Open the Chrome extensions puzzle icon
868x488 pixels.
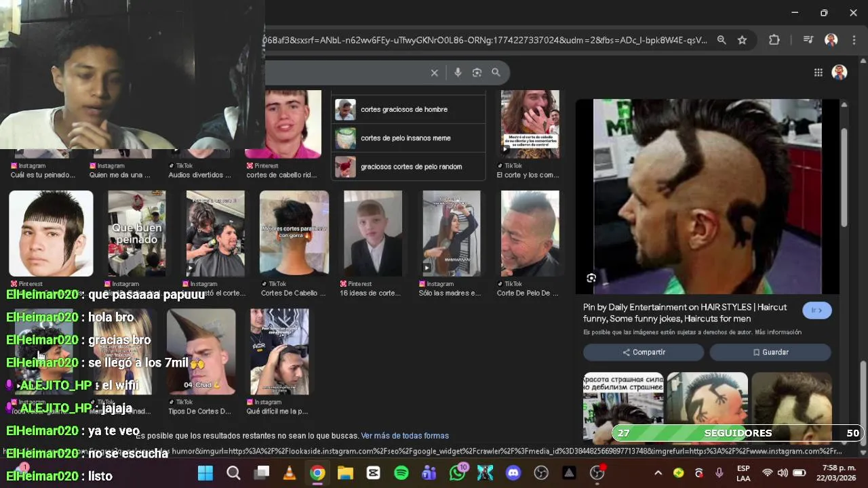pos(774,40)
